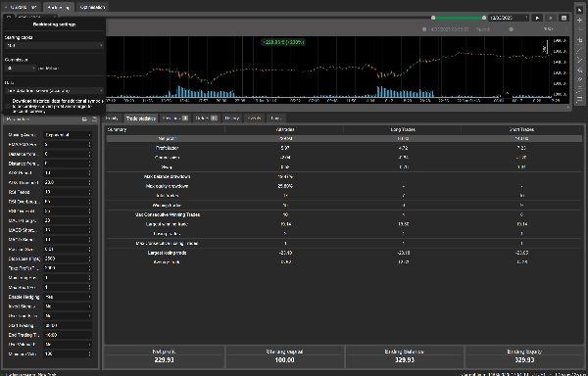Viewport: 588px width, 376px height.
Task: Click the Stop Loss (Pips) value field
Action: click(68, 258)
